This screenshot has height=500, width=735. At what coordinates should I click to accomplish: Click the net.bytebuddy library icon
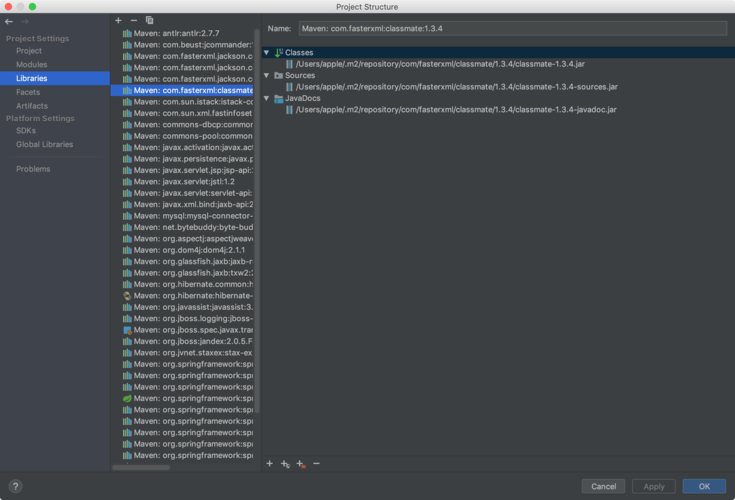coord(127,227)
